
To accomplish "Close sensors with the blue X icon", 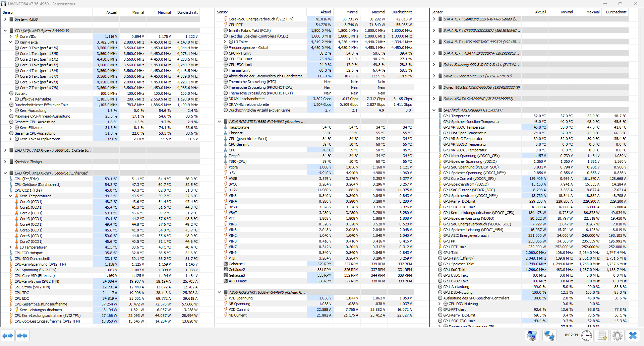I will (x=633, y=335).
